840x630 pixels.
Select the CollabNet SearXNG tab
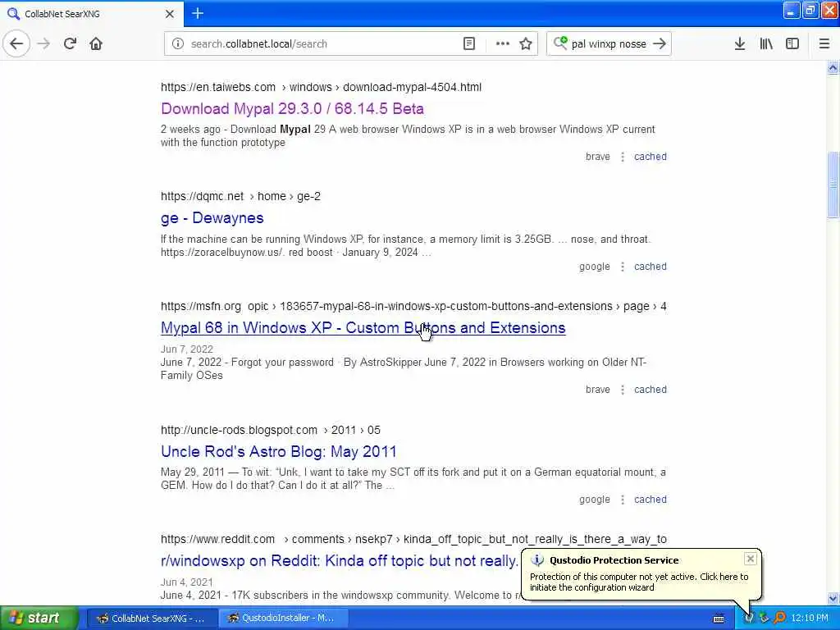[92, 14]
